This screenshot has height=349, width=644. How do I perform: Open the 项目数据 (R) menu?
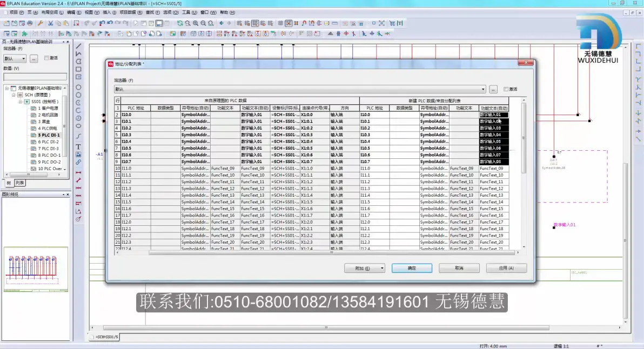[131, 12]
